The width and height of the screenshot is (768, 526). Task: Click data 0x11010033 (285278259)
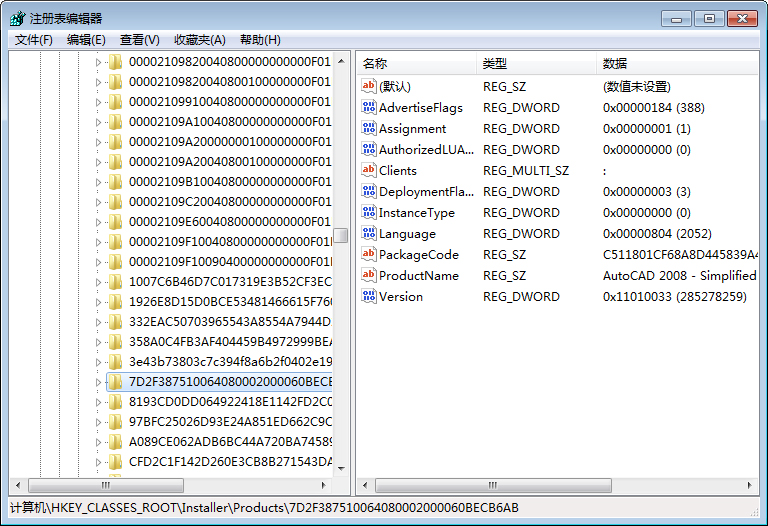[674, 297]
